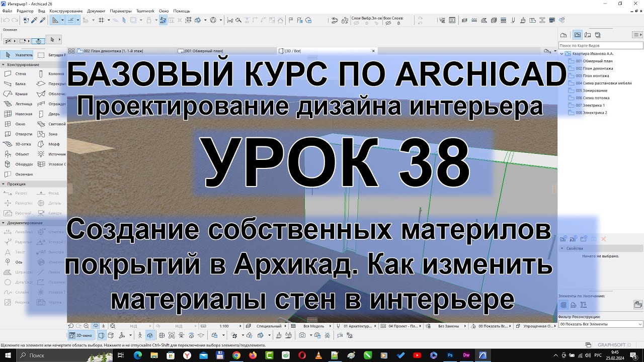Open the Project Map icon in Navigator
This screenshot has width=644, height=362.
pos(563,35)
